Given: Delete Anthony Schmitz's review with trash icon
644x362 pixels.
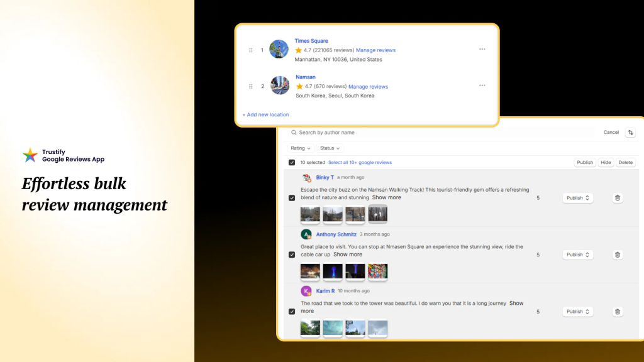Looking at the screenshot, I should 618,255.
